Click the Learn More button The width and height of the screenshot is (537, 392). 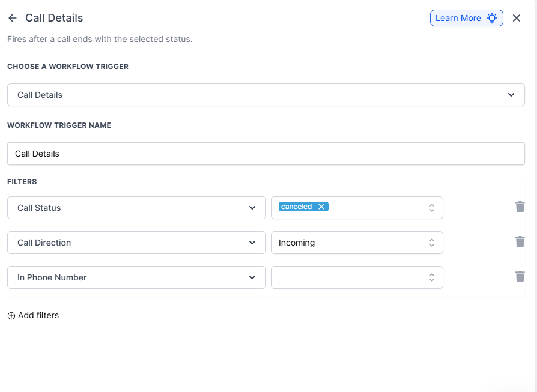tap(466, 18)
